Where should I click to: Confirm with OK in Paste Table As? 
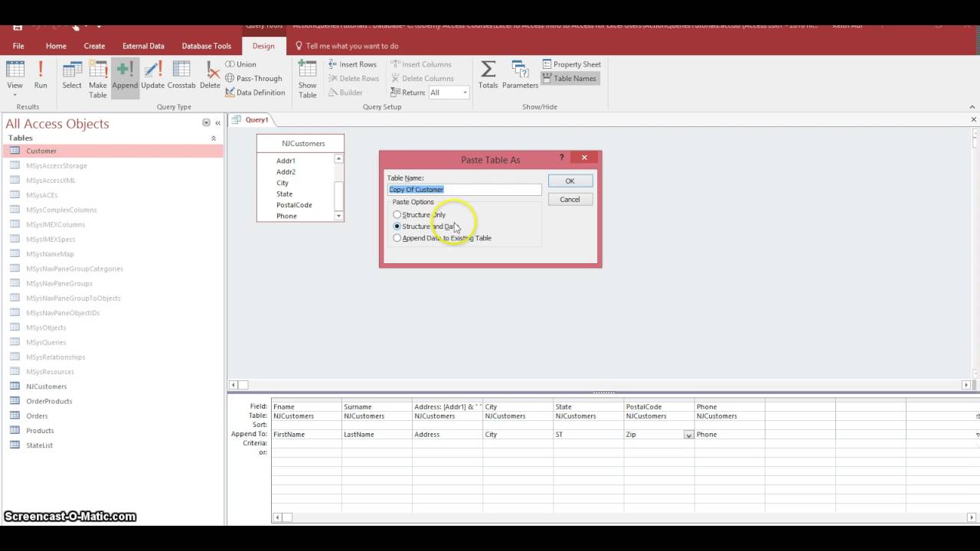coord(570,181)
